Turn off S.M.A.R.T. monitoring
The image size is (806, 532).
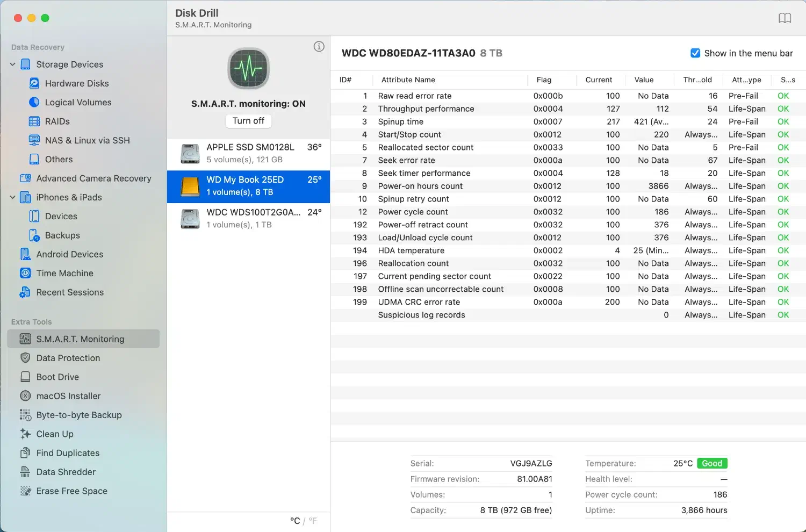point(248,121)
